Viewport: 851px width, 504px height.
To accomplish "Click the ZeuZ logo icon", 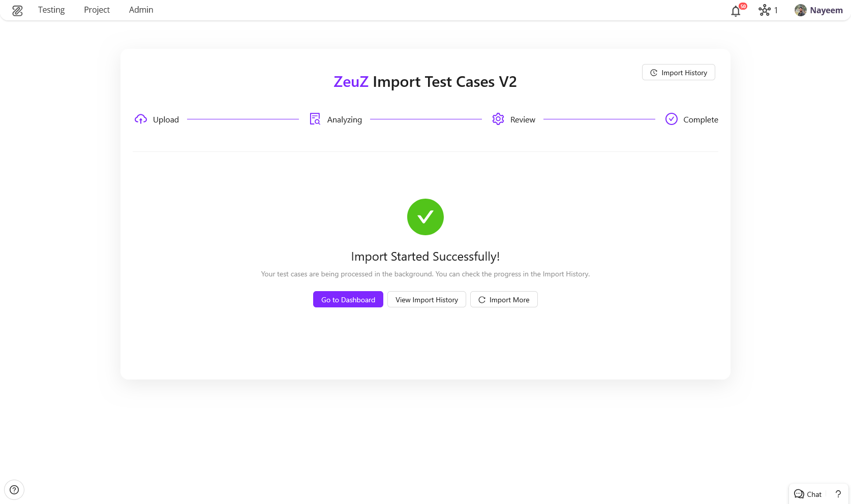I will [x=17, y=11].
